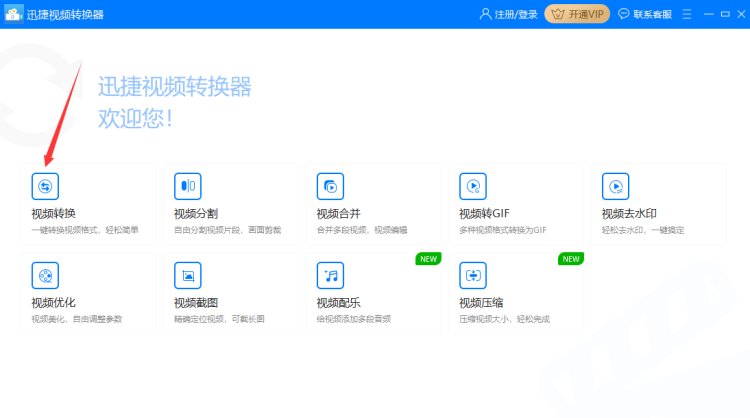Click the app logo in title bar

(x=13, y=14)
